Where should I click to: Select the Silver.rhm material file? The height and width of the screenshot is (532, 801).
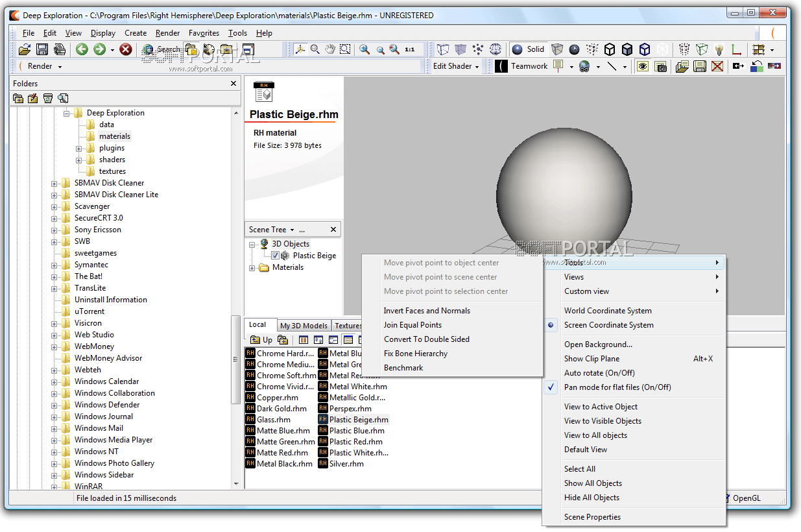(341, 464)
